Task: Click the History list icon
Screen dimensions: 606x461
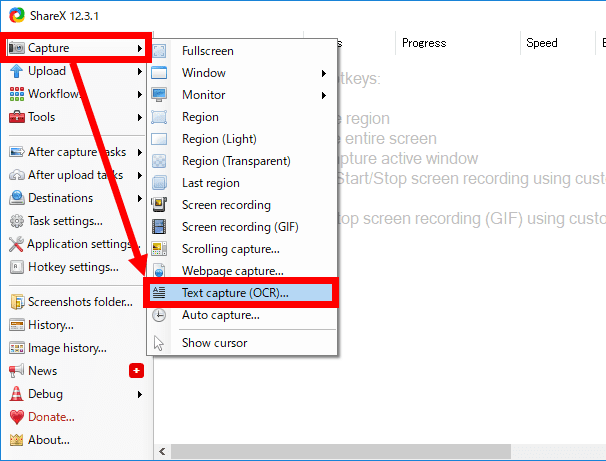Action: point(17,325)
